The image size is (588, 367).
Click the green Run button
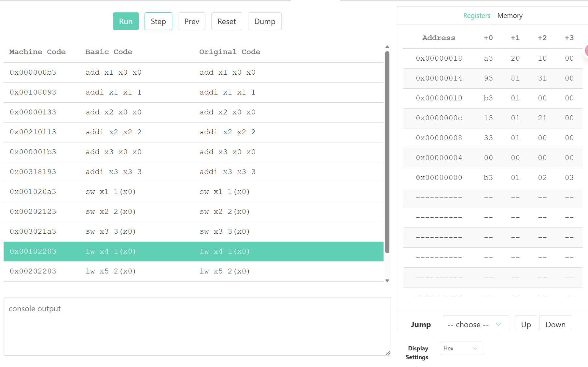pyautogui.click(x=126, y=22)
